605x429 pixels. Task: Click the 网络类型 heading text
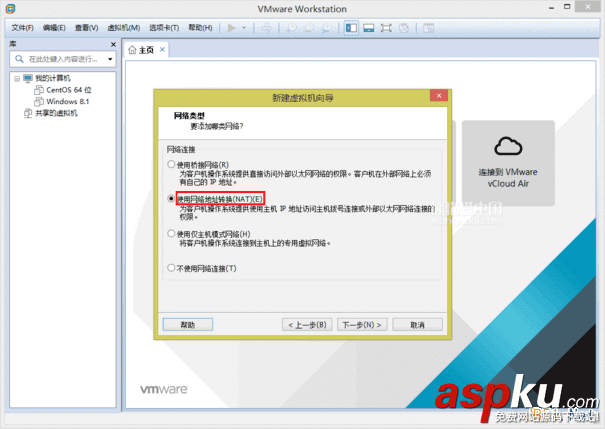[x=189, y=115]
